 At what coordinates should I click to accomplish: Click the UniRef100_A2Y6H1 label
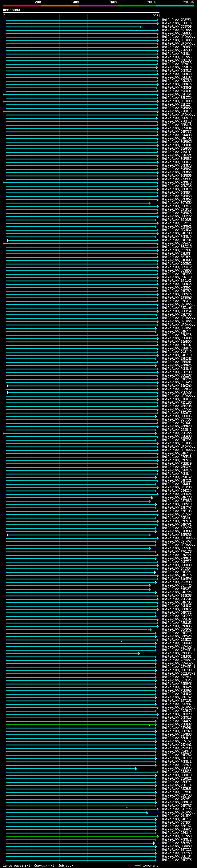click(176, 728)
